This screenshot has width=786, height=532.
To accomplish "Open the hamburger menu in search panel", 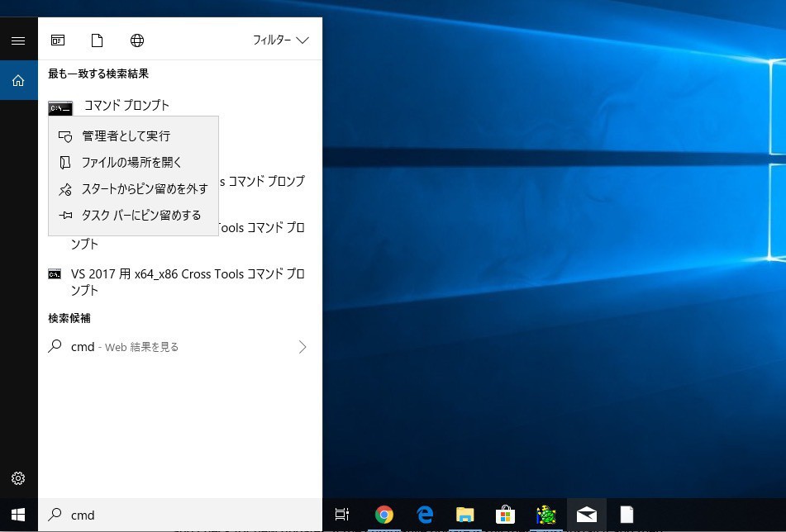I will pyautogui.click(x=18, y=40).
